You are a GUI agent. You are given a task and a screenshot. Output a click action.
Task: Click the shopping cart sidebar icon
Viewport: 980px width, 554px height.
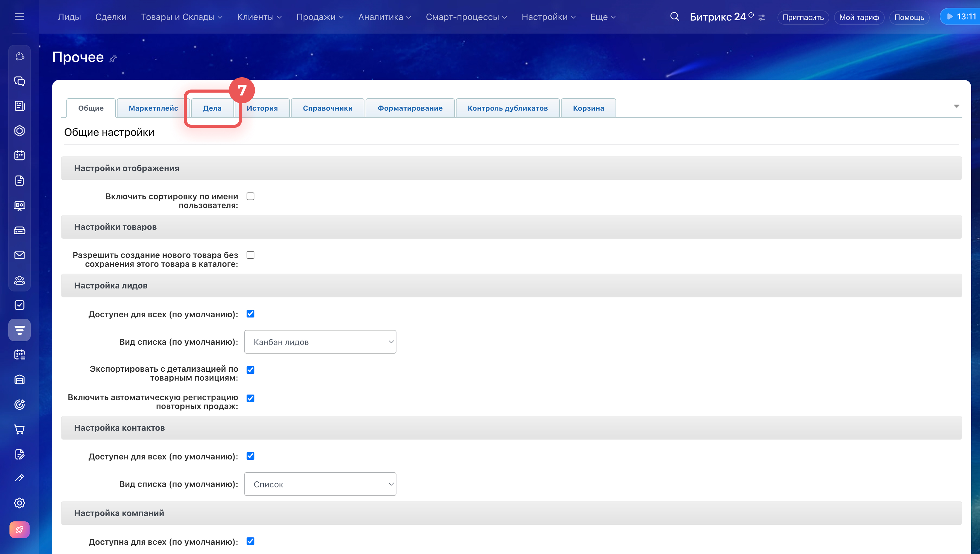[x=19, y=430]
